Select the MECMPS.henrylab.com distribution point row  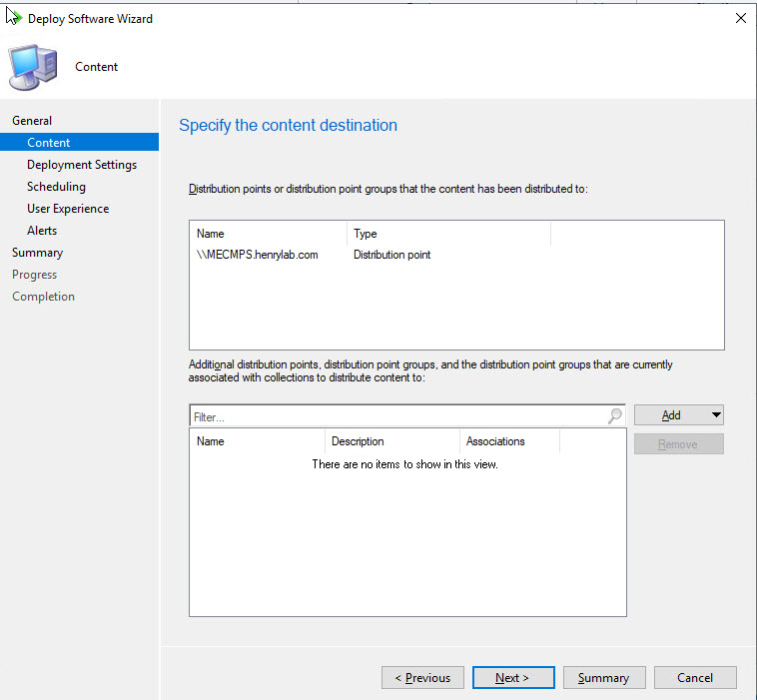(x=258, y=255)
